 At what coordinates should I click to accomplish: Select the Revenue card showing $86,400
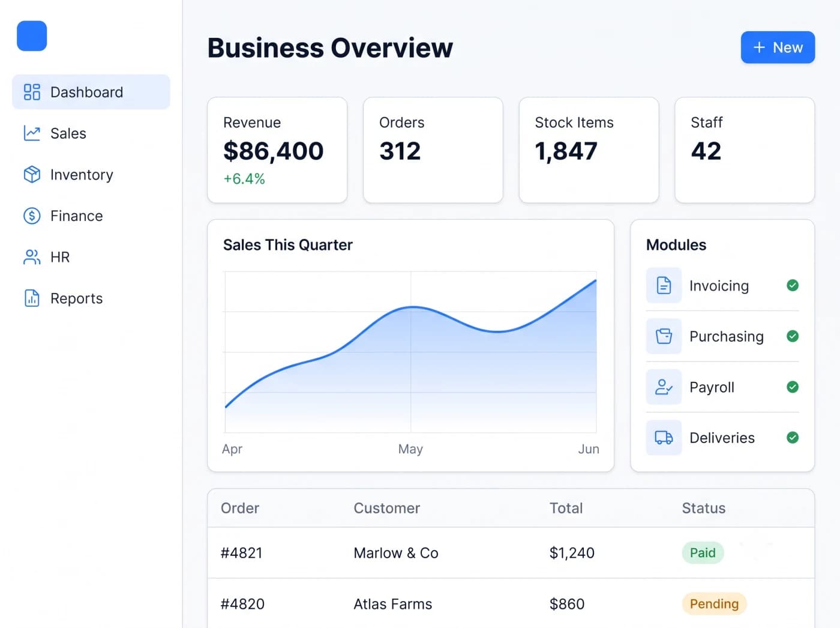click(277, 150)
